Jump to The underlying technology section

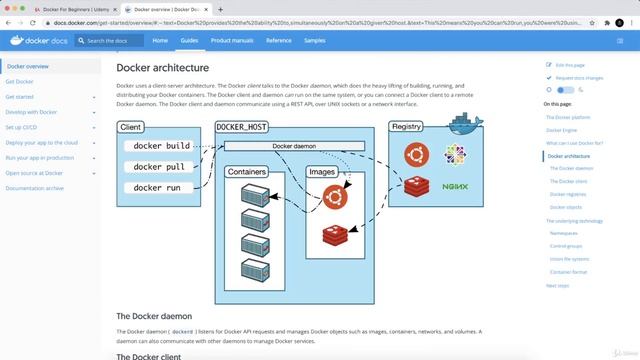pos(574,221)
